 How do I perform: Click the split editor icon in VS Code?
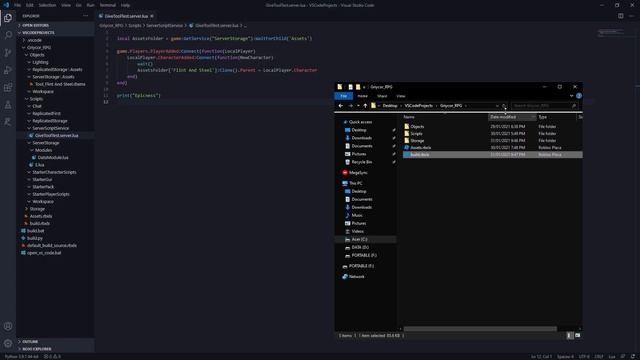click(620, 16)
